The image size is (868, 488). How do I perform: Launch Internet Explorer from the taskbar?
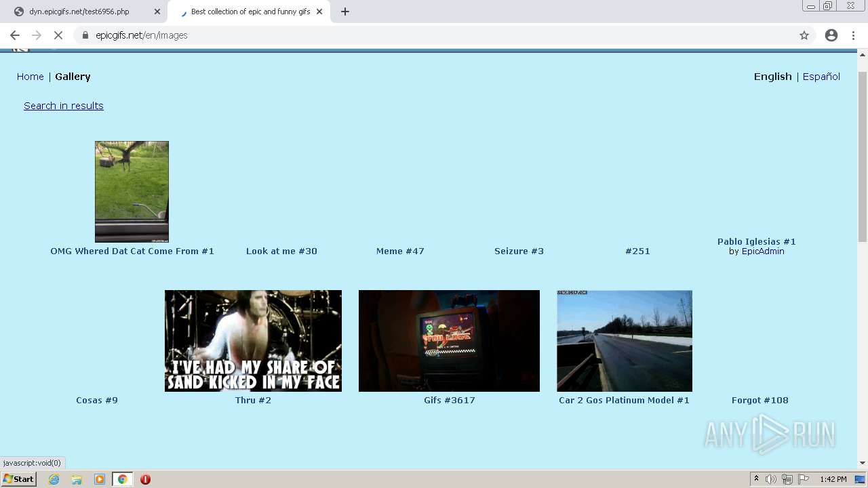click(x=54, y=479)
